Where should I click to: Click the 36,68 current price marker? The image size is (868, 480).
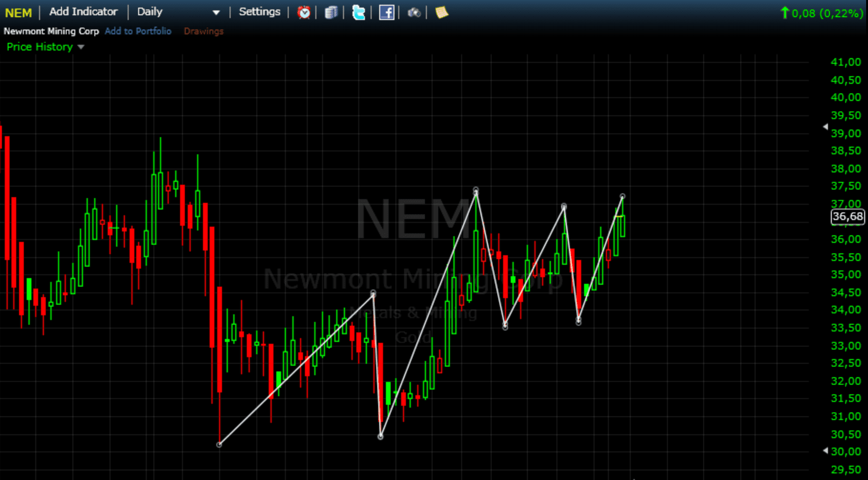tap(848, 217)
